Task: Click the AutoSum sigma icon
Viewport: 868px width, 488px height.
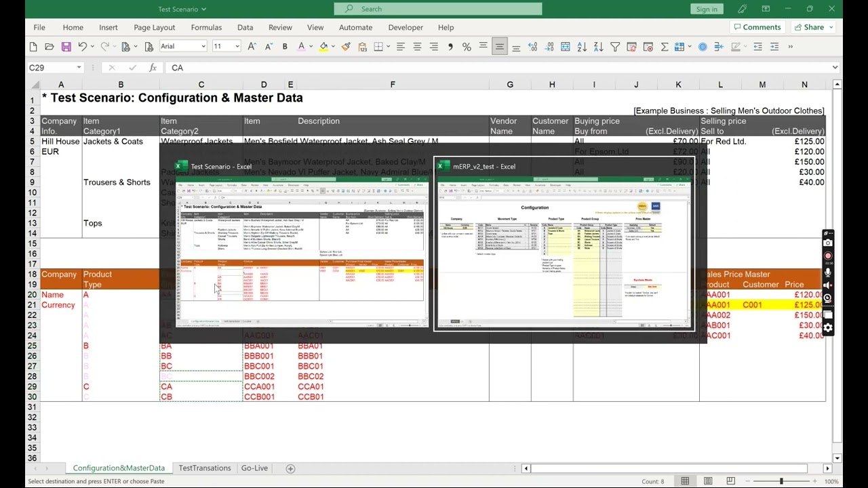Action: coord(665,47)
